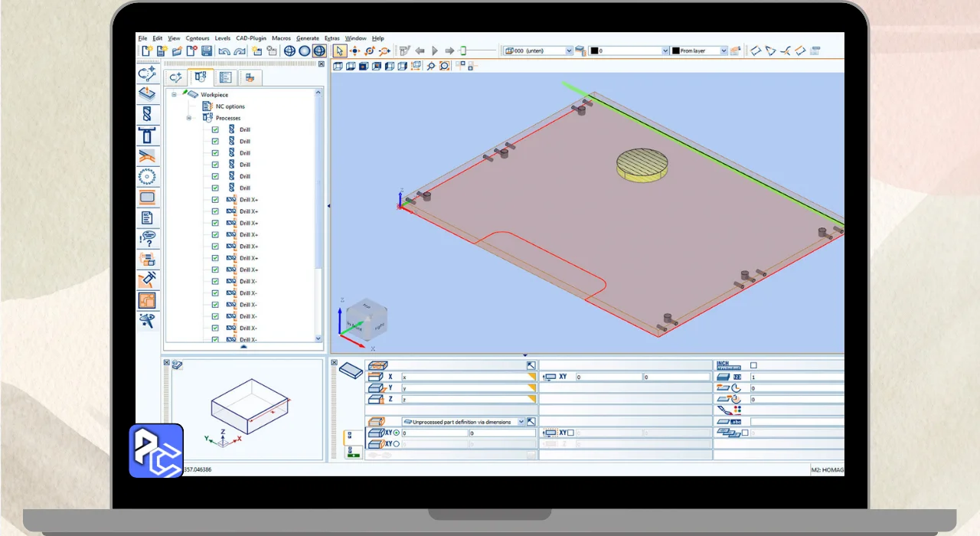Image resolution: width=980 pixels, height=536 pixels.
Task: Click the X dimension input field
Action: [465, 377]
